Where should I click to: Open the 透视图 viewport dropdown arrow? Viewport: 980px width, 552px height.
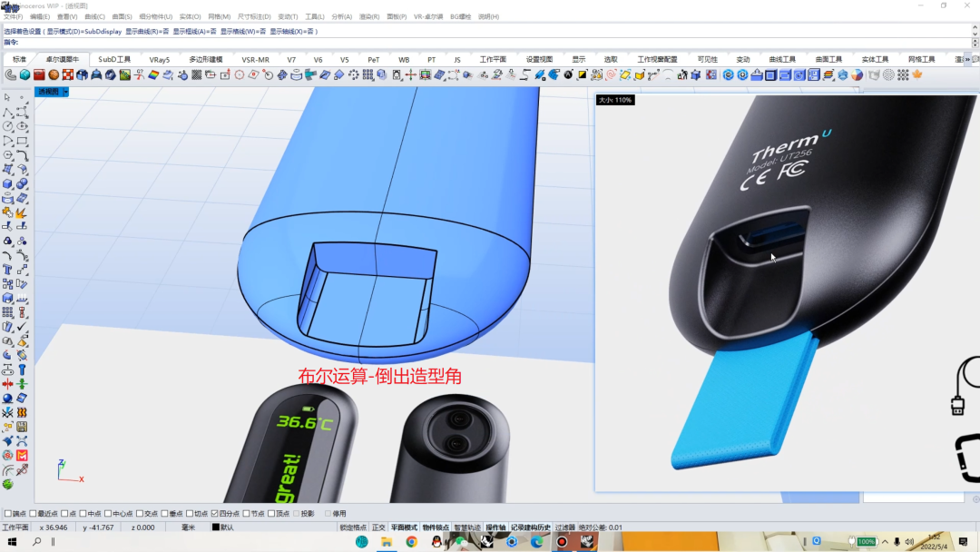pos(65,92)
